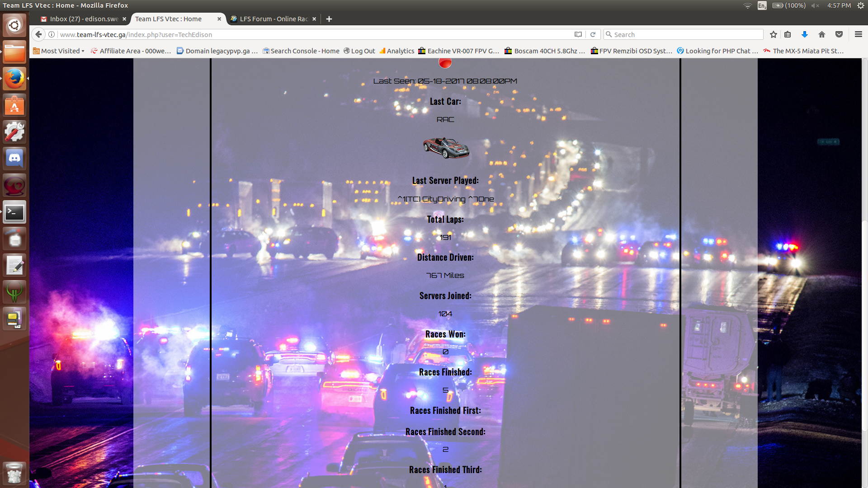Open the Firefox hamburger menu
868x488 pixels.
tap(858, 34)
